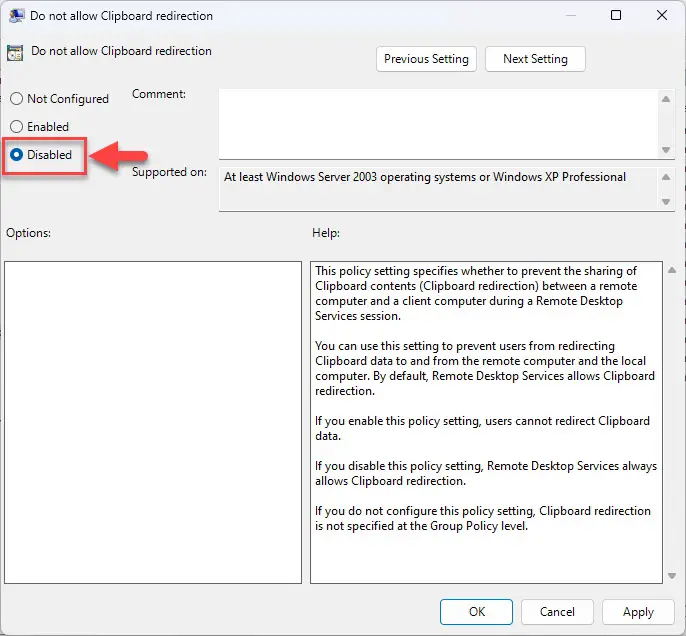This screenshot has width=686, height=636.
Task: Close the dialog with the X button
Action: point(662,15)
